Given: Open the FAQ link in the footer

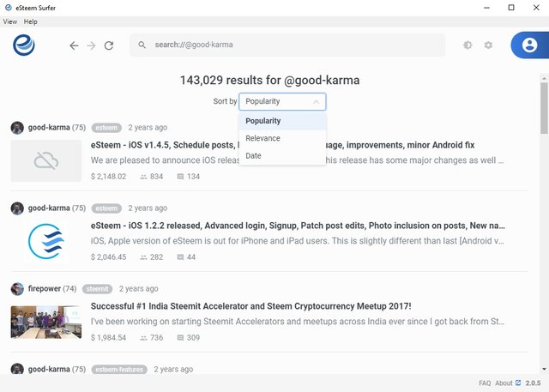Looking at the screenshot, I should coord(485,383).
